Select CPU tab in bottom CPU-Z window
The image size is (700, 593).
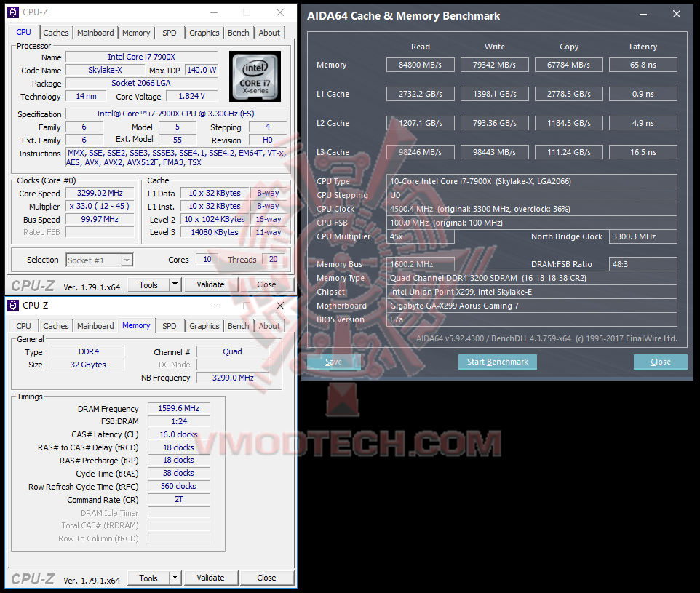(x=24, y=326)
